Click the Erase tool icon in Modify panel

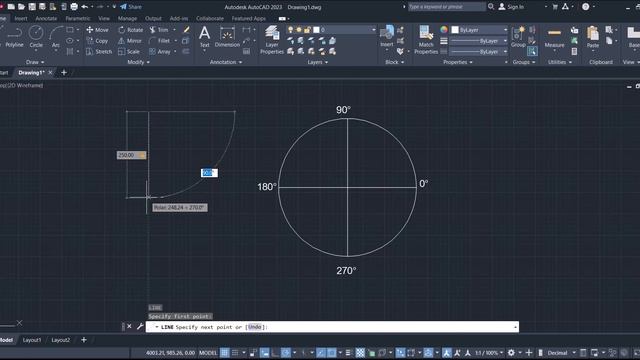187,30
